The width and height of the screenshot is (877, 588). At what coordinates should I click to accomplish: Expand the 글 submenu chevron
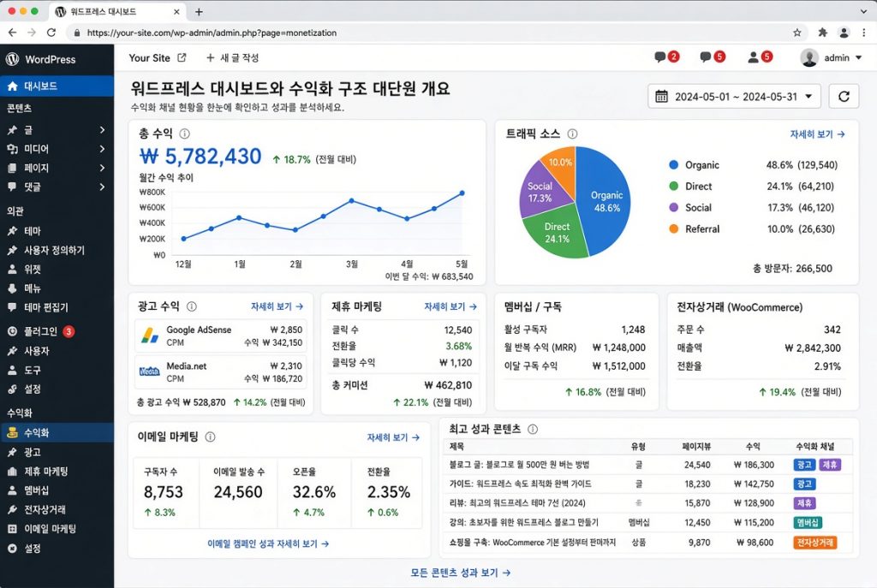pos(102,130)
